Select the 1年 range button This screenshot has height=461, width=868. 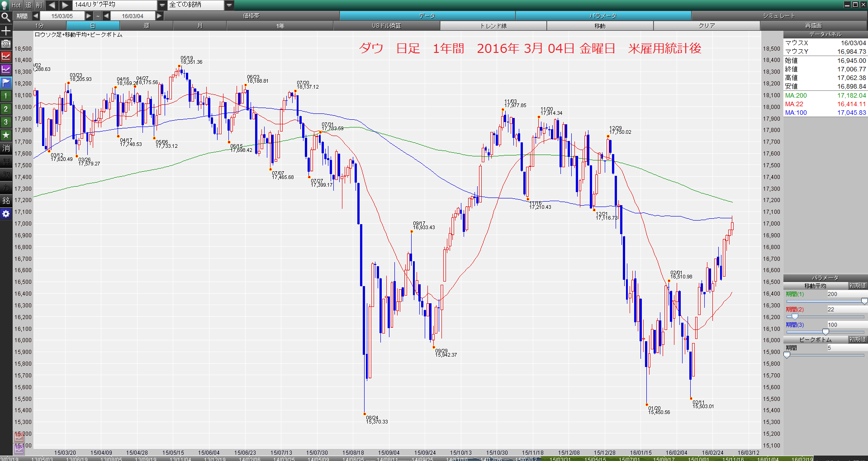pyautogui.click(x=280, y=26)
